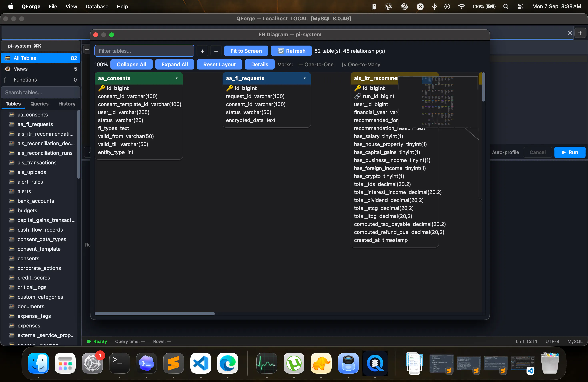This screenshot has height=382, width=588.
Task: Open the File menu
Action: tap(53, 7)
